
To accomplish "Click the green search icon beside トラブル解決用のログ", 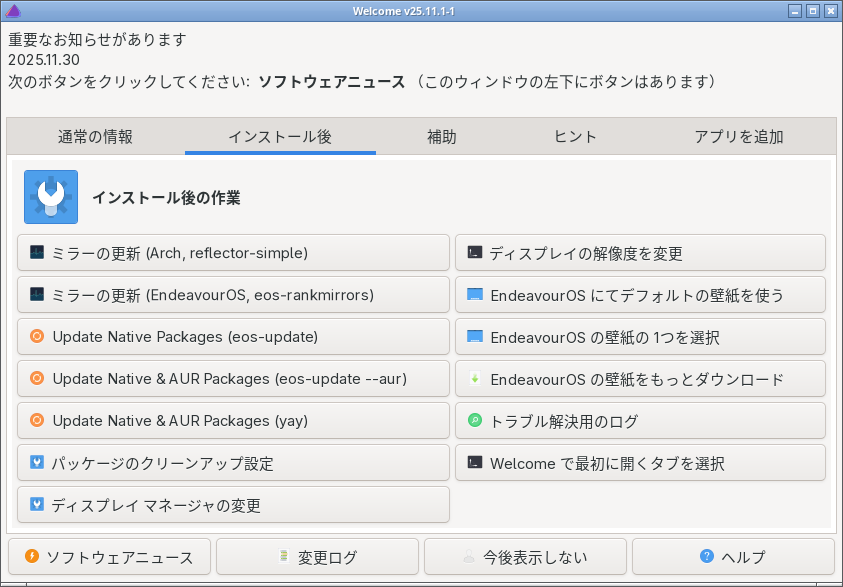I will (x=475, y=420).
